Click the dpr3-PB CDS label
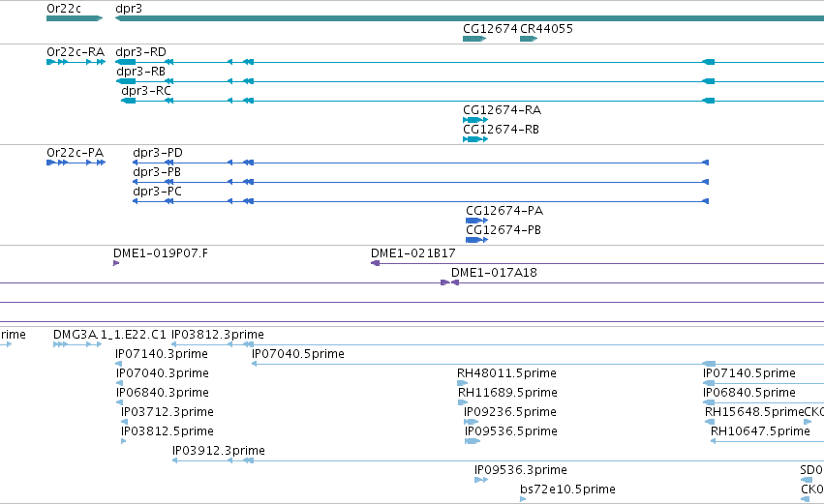This screenshot has height=504, width=824. coord(157,172)
